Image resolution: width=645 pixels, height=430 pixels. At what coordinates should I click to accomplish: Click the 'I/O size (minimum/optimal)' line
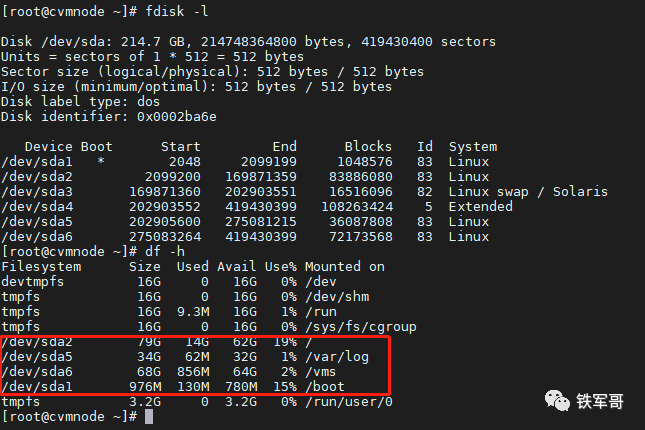[196, 86]
